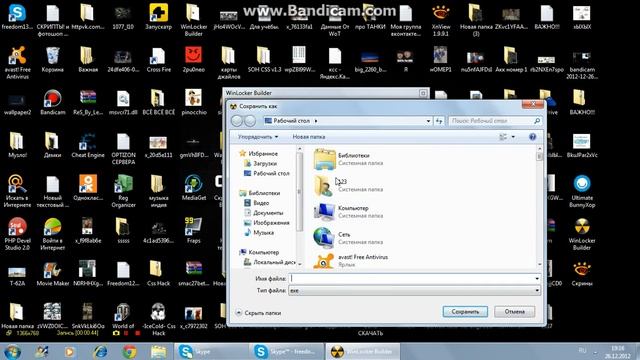Select Компьютер in the navigation pane
The height and width of the screenshot is (360, 640).
pyautogui.click(x=259, y=252)
